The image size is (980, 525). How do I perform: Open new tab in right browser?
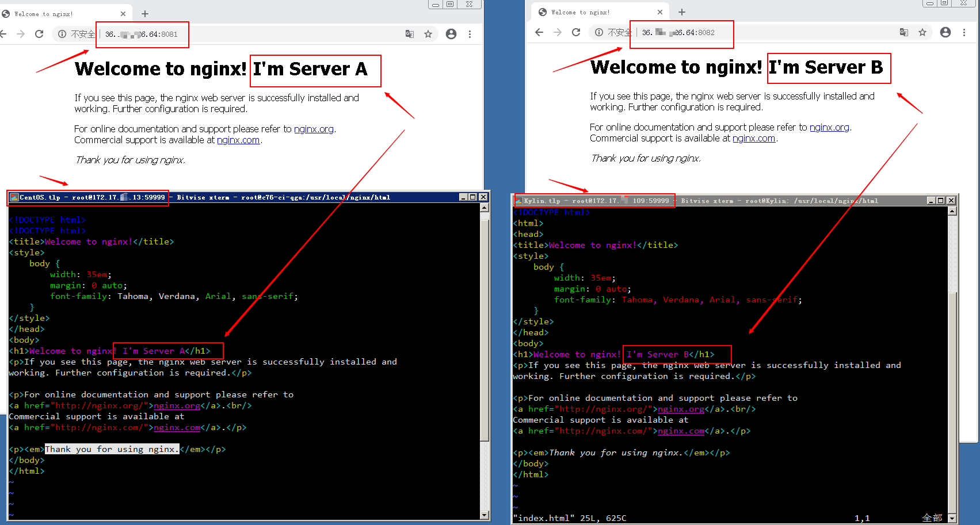click(682, 12)
